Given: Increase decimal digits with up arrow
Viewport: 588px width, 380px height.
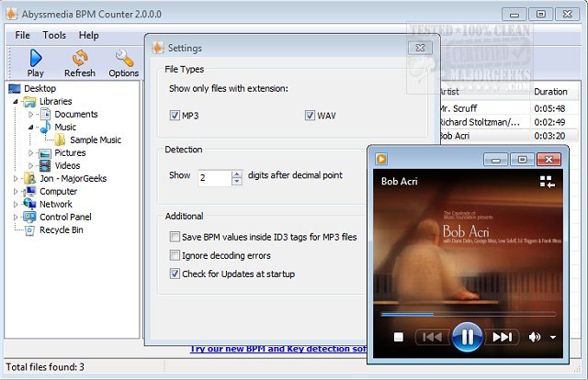Looking at the screenshot, I should 237,174.
